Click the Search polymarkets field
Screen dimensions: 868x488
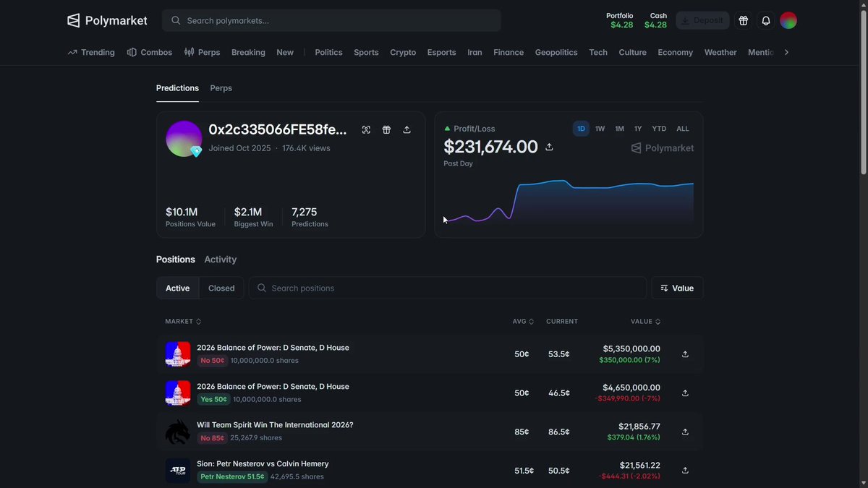point(331,20)
